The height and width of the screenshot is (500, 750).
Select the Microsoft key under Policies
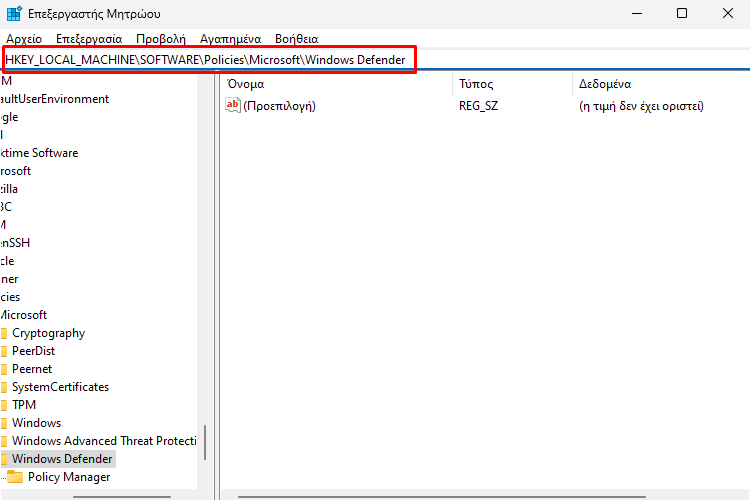click(24, 315)
